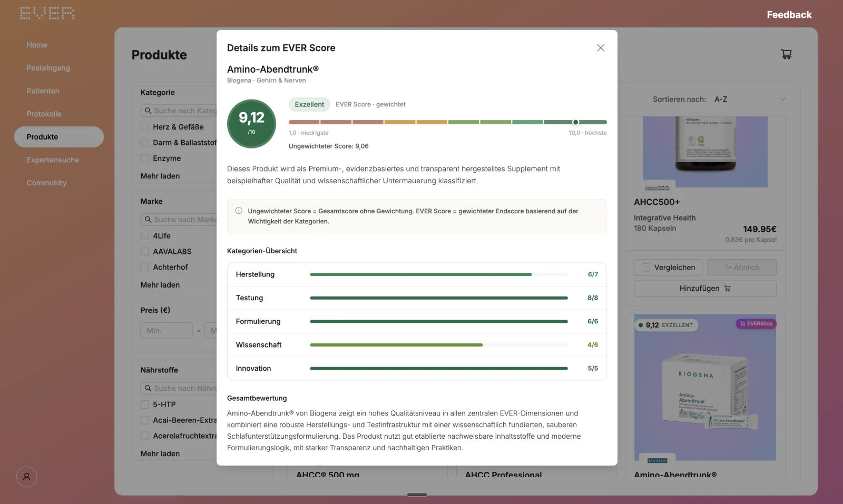
Task: Click the AHCC500+ product title
Action: pos(657,202)
